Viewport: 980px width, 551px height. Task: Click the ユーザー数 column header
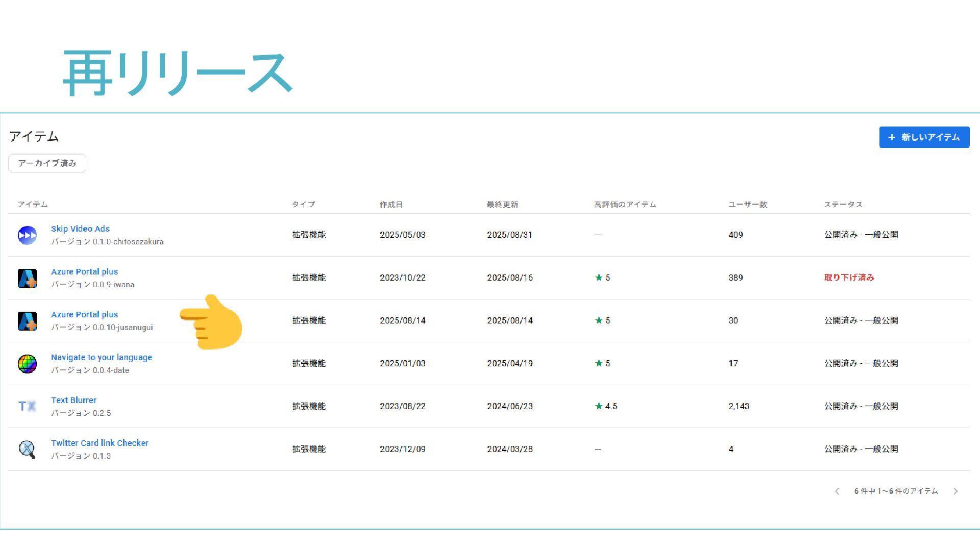(747, 205)
